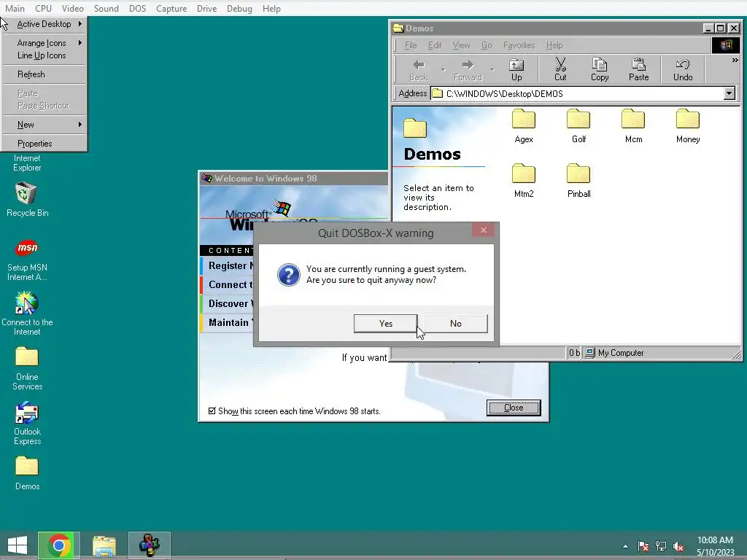Click the Paste toolbar icon in Demos
Image resolution: width=747 pixels, height=560 pixels.
pos(638,69)
